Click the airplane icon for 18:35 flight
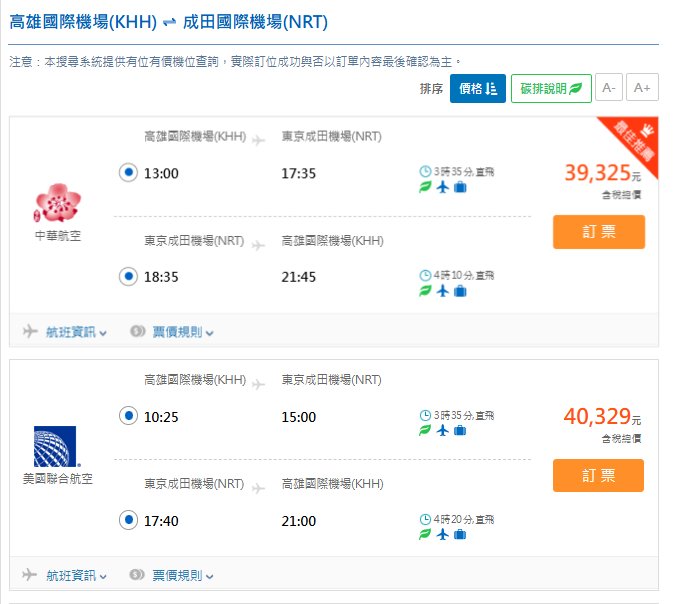Image resolution: width=674 pixels, height=604 pixels. [x=443, y=291]
